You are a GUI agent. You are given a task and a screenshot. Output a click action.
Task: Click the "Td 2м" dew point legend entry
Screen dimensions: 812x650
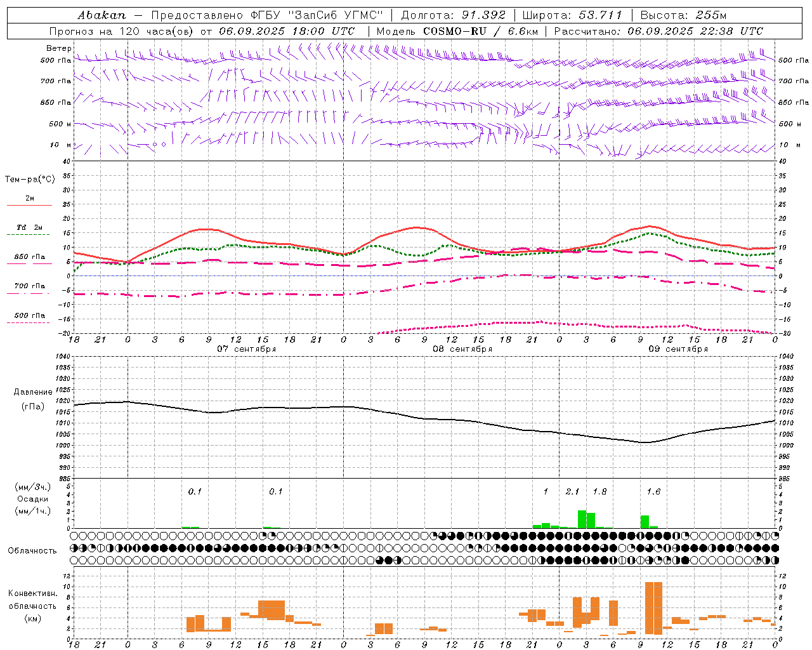pos(30,227)
